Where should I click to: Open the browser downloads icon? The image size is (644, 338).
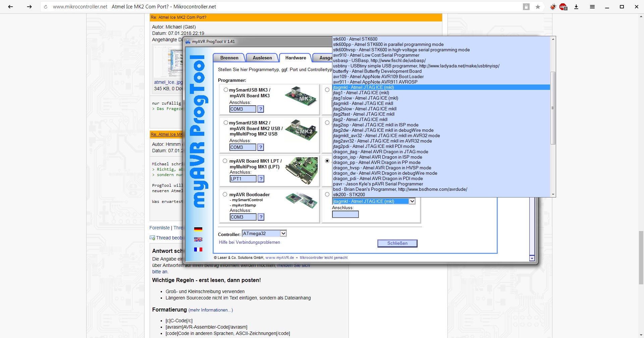click(x=576, y=7)
